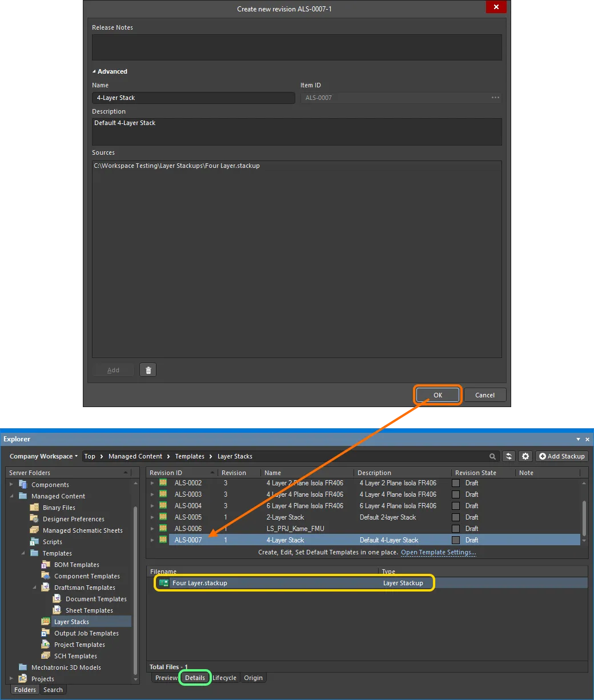The height and width of the screenshot is (700, 594).
Task: Select the Folders tab at bottom
Action: tap(25, 690)
